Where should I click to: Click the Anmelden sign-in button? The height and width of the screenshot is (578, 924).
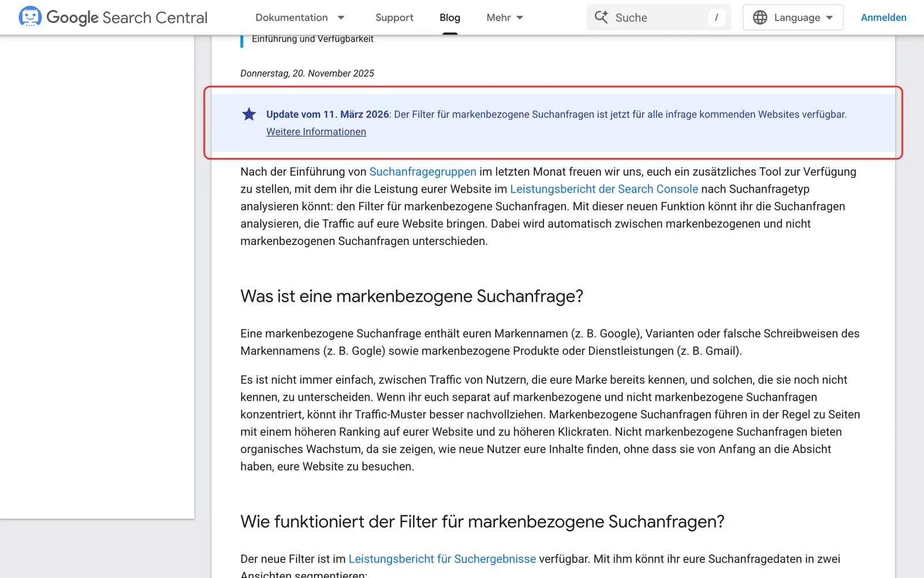pos(884,17)
